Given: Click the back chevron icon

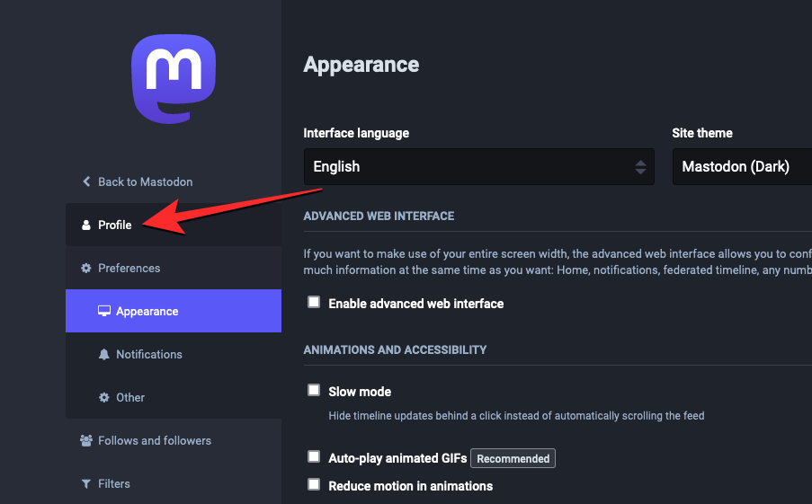Looking at the screenshot, I should (x=86, y=181).
